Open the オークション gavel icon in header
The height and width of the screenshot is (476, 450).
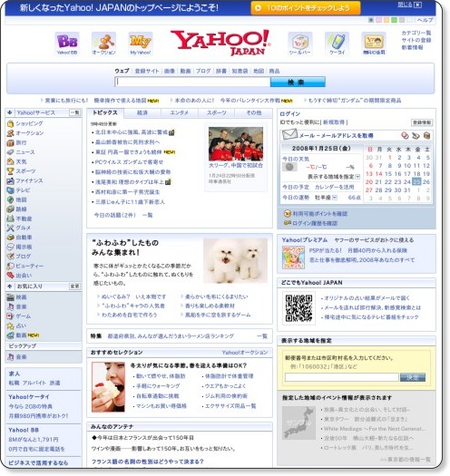coord(104,44)
